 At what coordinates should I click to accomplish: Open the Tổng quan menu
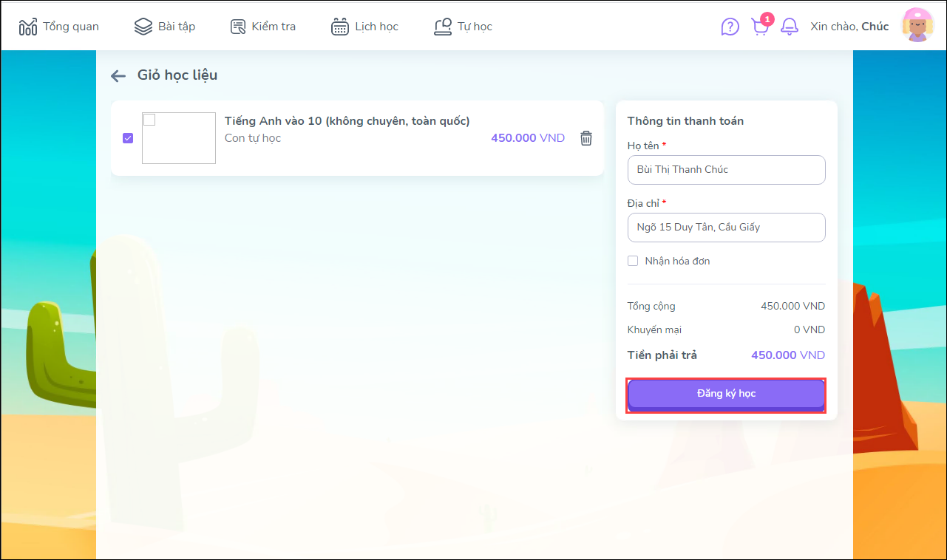pyautogui.click(x=58, y=27)
